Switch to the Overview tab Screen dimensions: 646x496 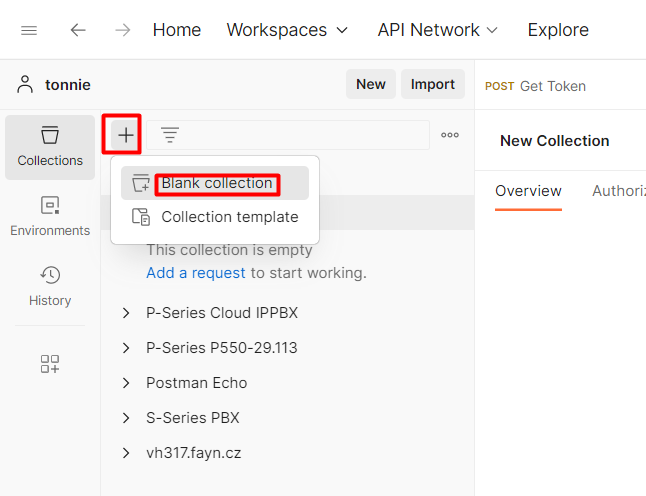(x=528, y=191)
